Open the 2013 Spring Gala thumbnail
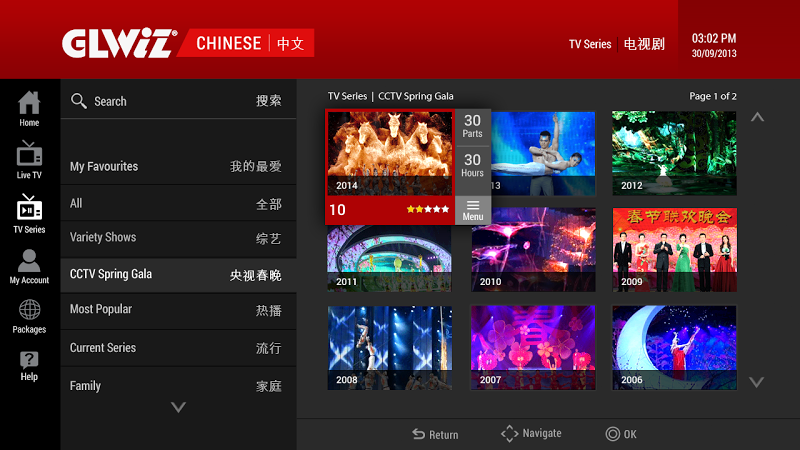This screenshot has width=800, height=450. click(x=543, y=153)
